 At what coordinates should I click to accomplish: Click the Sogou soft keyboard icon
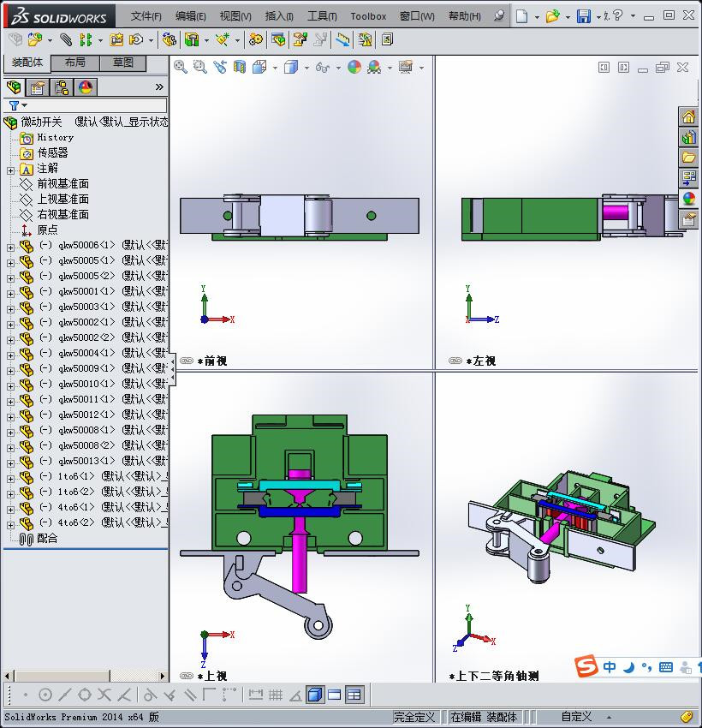coord(666,667)
